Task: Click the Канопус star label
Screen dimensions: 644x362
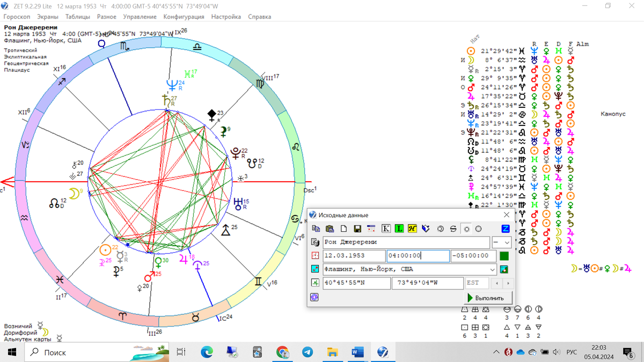Action: tap(613, 114)
